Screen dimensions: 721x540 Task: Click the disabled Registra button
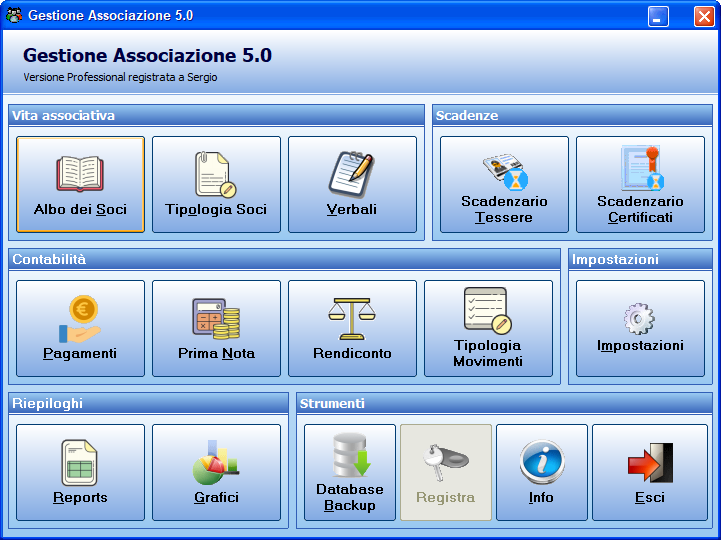click(446, 472)
